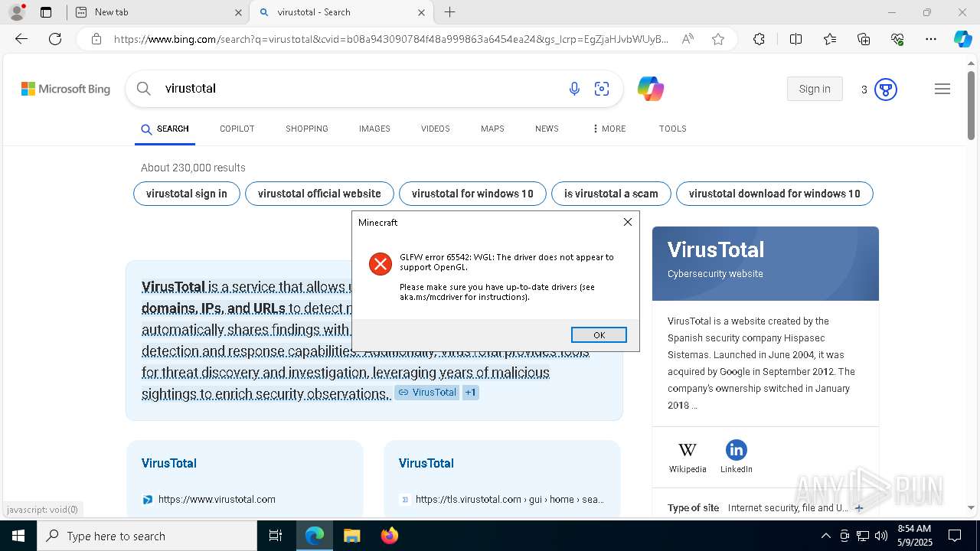
Task: Select suggestion virustotal download for windows 10
Action: coord(774,194)
